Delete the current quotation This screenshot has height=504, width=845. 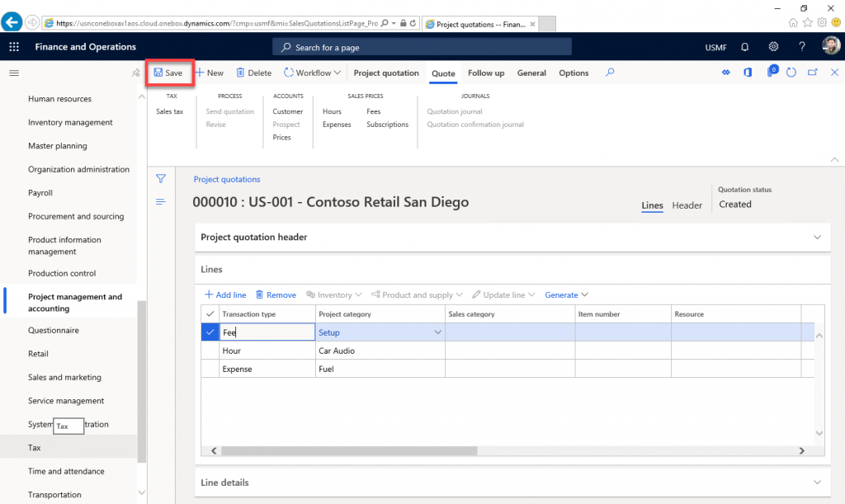pyautogui.click(x=253, y=73)
